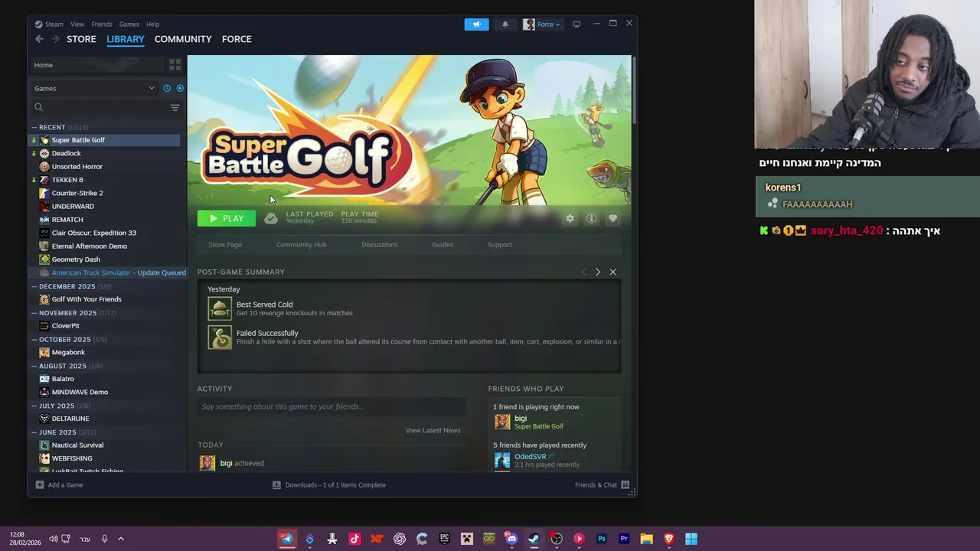Open the Help menu

click(152, 24)
